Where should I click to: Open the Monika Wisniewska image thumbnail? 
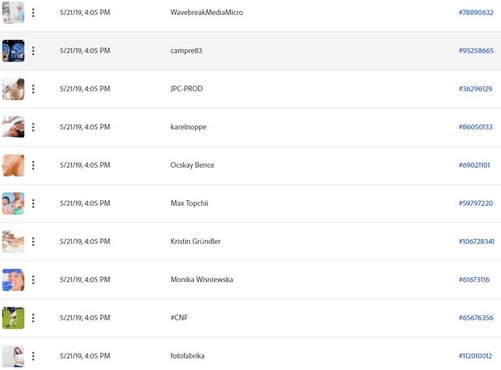coord(13,280)
